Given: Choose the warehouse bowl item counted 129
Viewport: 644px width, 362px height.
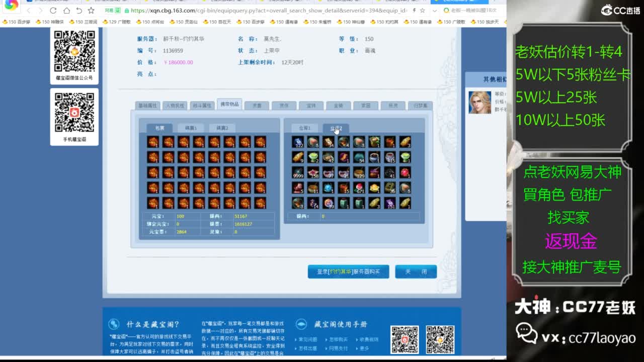Looking at the screenshot, I should point(359,172).
